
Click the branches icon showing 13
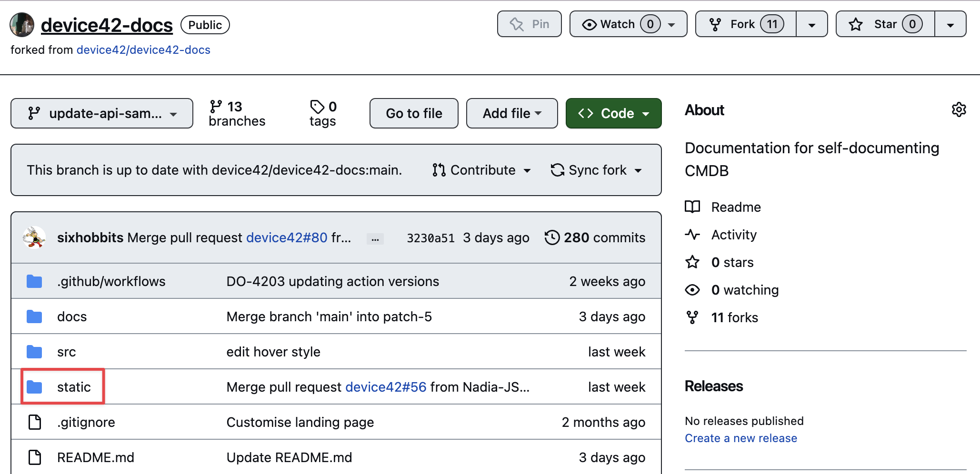(216, 106)
